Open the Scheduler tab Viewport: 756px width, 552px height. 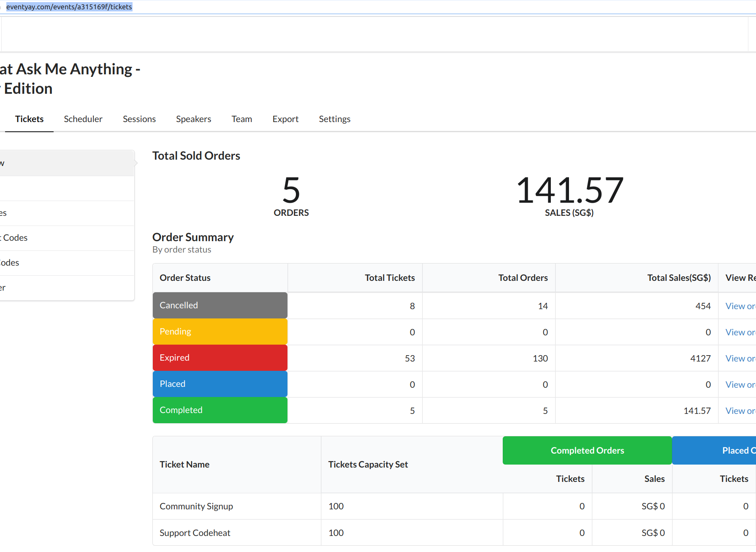click(x=83, y=119)
